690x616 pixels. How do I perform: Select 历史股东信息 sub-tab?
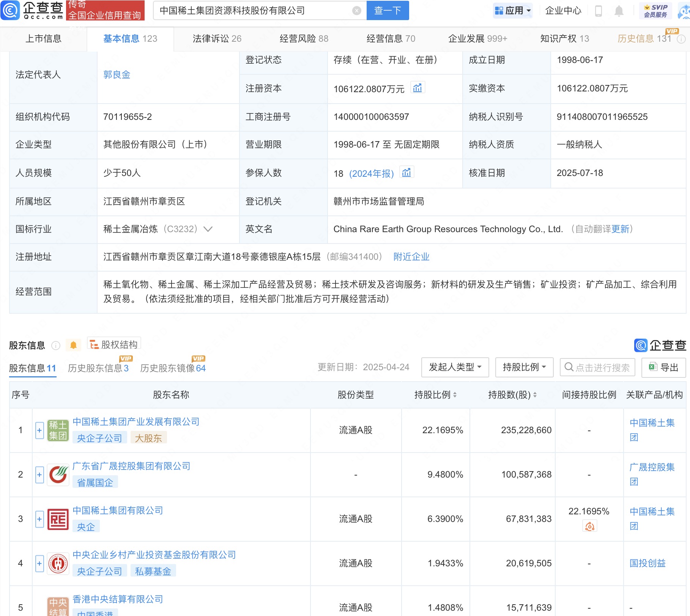pos(98,368)
